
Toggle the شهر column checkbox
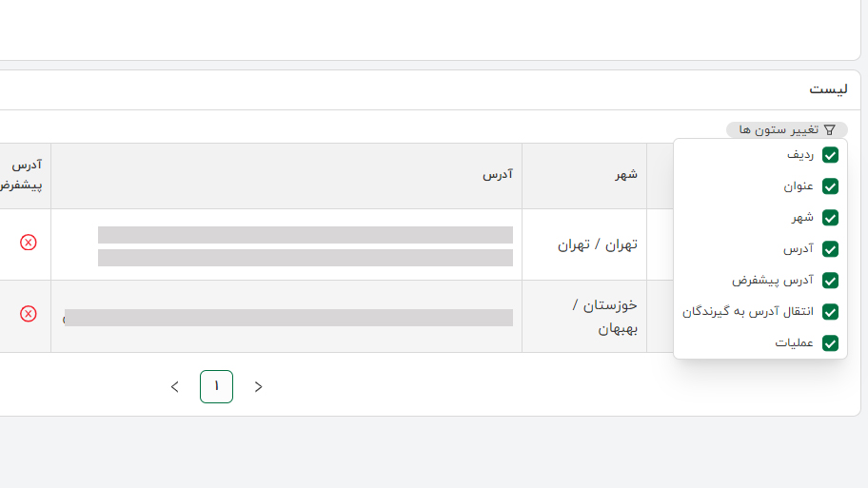click(830, 218)
